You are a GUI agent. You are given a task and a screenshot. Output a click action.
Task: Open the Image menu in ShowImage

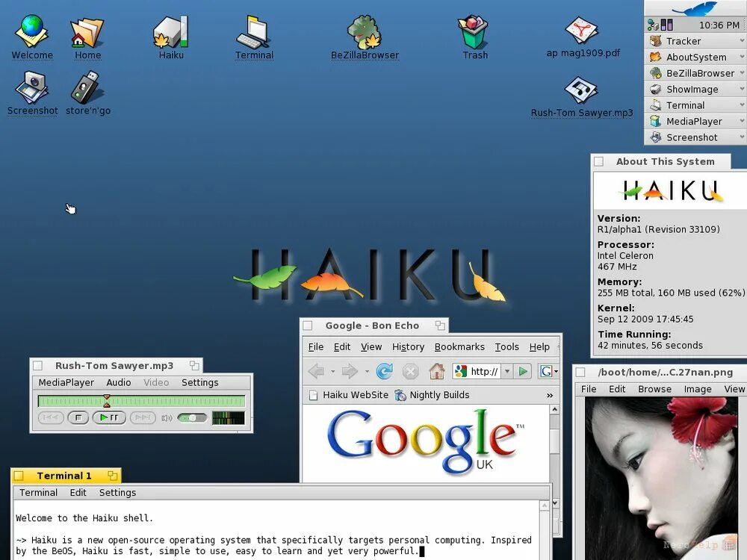click(x=698, y=389)
